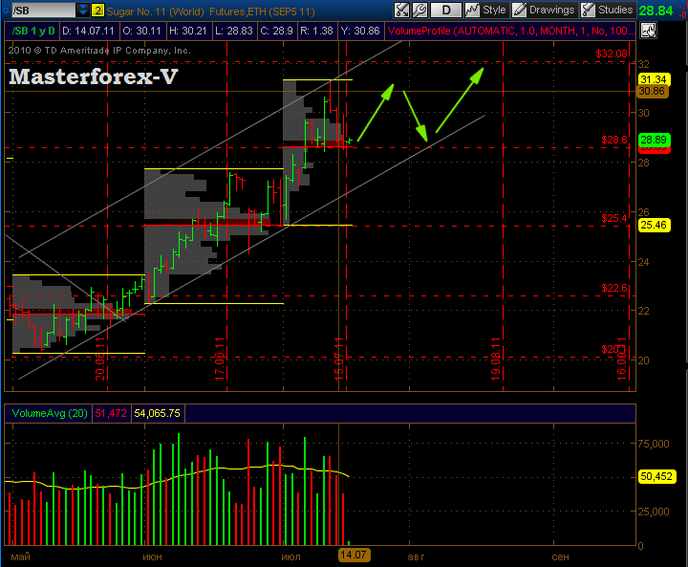Click the last price 28.84 readout
This screenshot has width=688, height=567.
click(656, 11)
